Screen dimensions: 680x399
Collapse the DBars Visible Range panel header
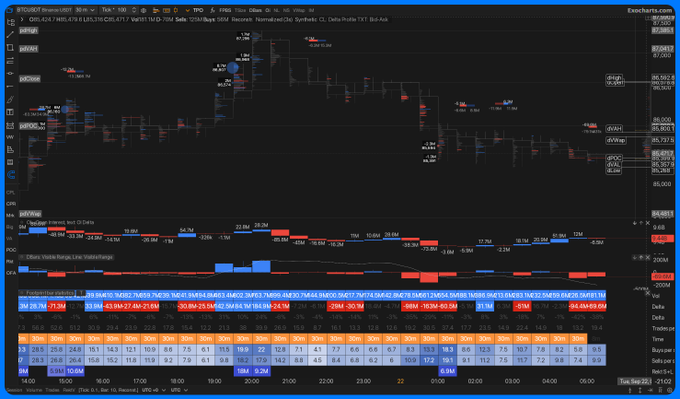pyautogui.click(x=22, y=257)
